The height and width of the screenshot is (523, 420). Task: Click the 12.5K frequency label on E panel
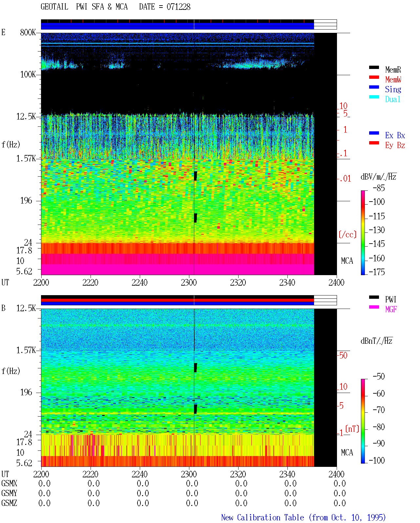tap(26, 117)
